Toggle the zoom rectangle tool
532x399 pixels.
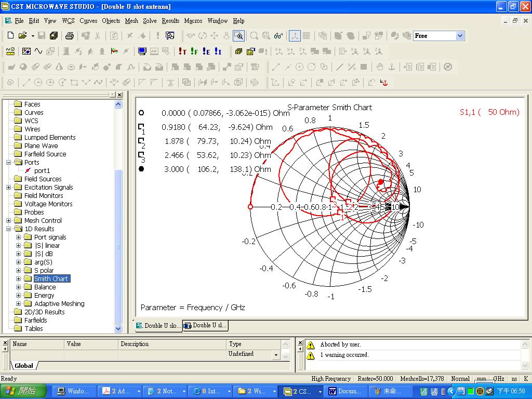point(238,35)
